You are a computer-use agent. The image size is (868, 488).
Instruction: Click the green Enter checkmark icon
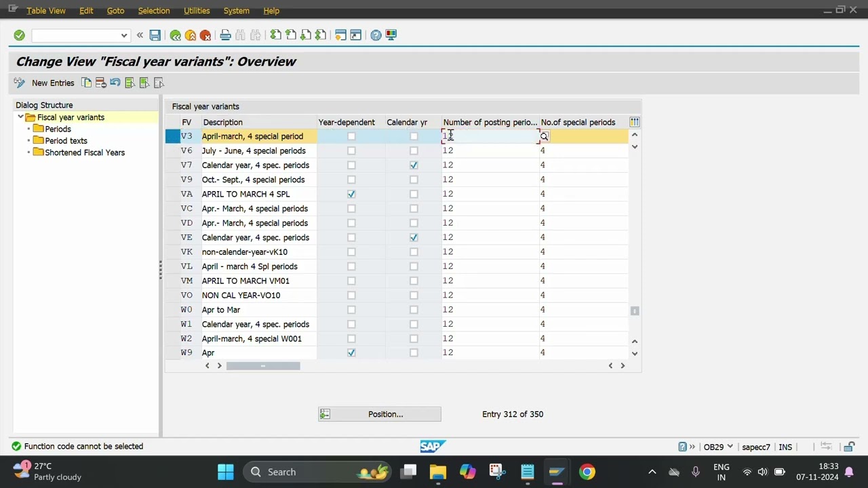tap(19, 35)
